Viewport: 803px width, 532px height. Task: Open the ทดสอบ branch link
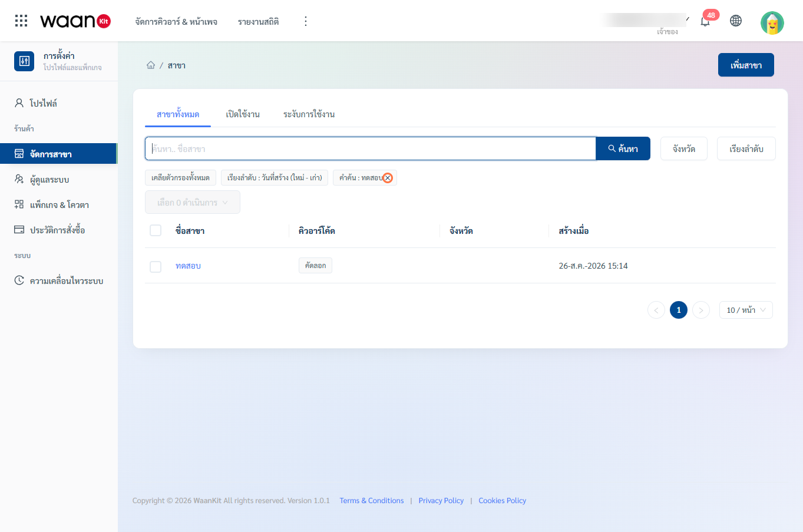pyautogui.click(x=188, y=266)
